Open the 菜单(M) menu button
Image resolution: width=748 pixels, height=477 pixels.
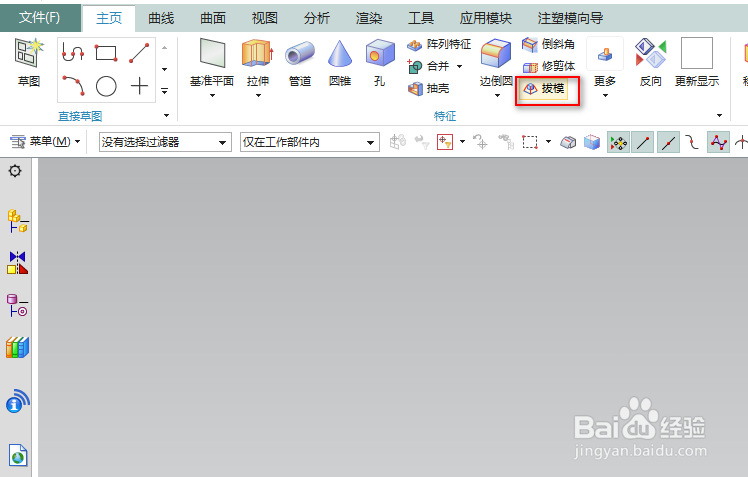pos(45,142)
